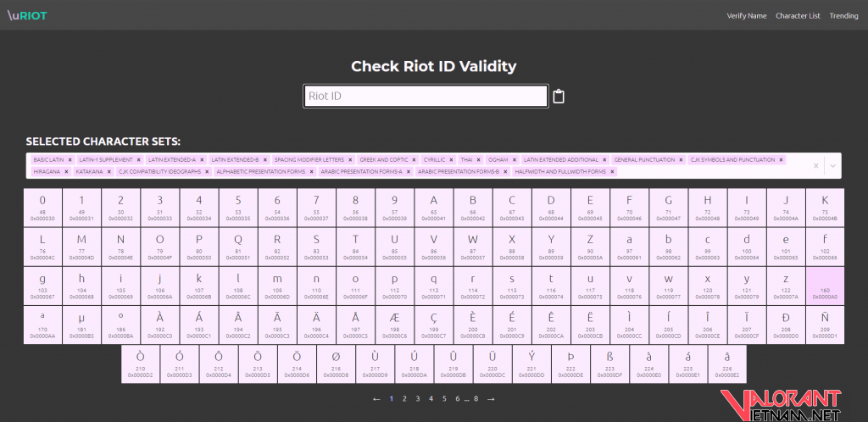Open the Character List menu item

point(798,15)
